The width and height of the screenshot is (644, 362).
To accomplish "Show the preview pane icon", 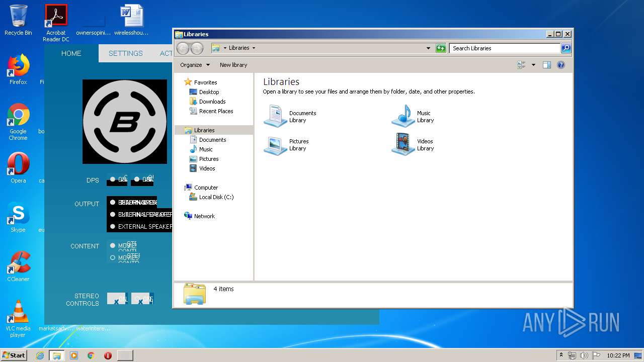I will pyautogui.click(x=547, y=65).
